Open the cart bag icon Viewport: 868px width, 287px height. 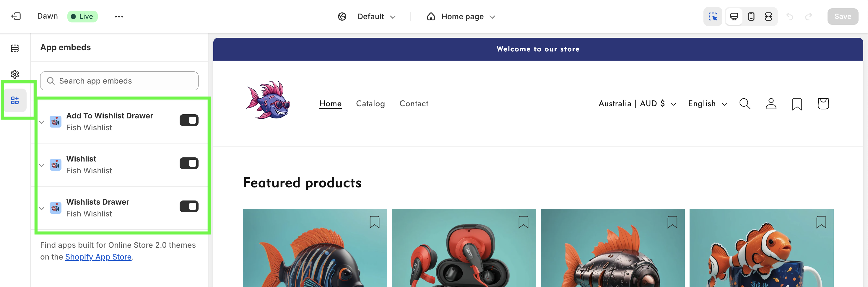pos(823,104)
